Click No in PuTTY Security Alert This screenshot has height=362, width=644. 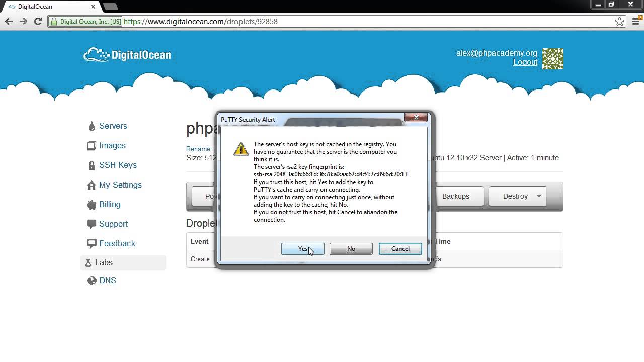point(351,249)
